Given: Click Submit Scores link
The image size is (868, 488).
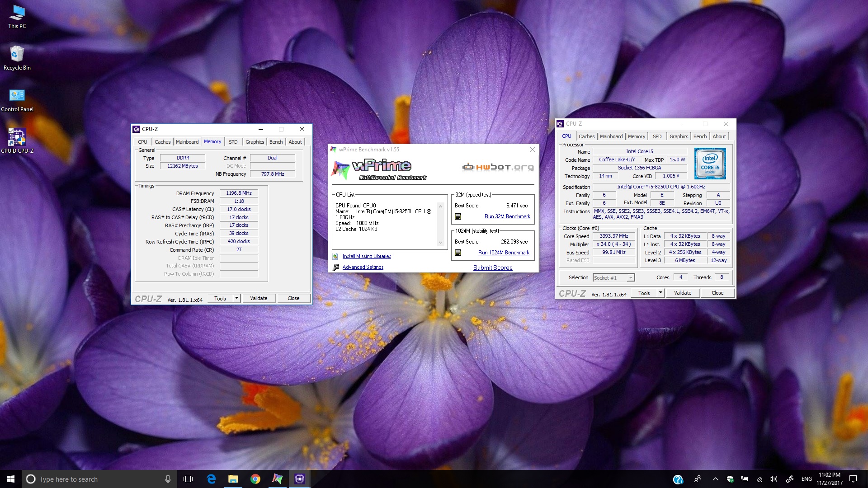Looking at the screenshot, I should coord(493,267).
